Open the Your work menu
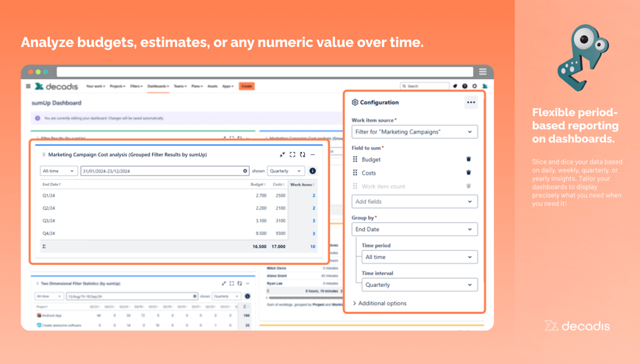Viewport: 640px width, 364px height. click(96, 86)
